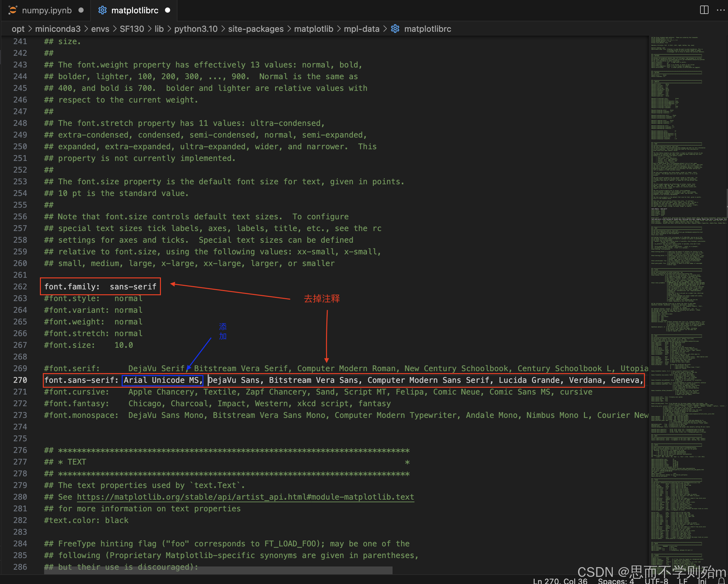Open notifications bell in status bar
The width and height of the screenshot is (728, 584).
pyautogui.click(x=722, y=581)
